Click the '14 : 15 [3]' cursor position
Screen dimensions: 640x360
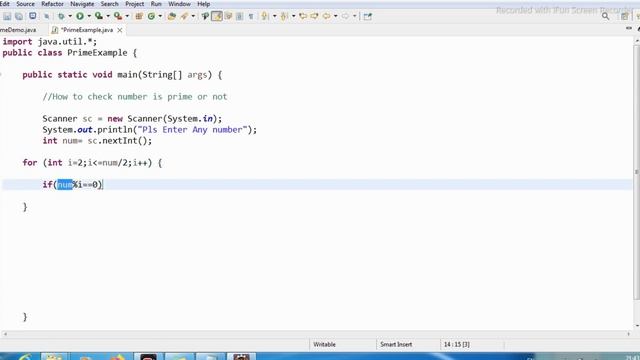[457, 344]
